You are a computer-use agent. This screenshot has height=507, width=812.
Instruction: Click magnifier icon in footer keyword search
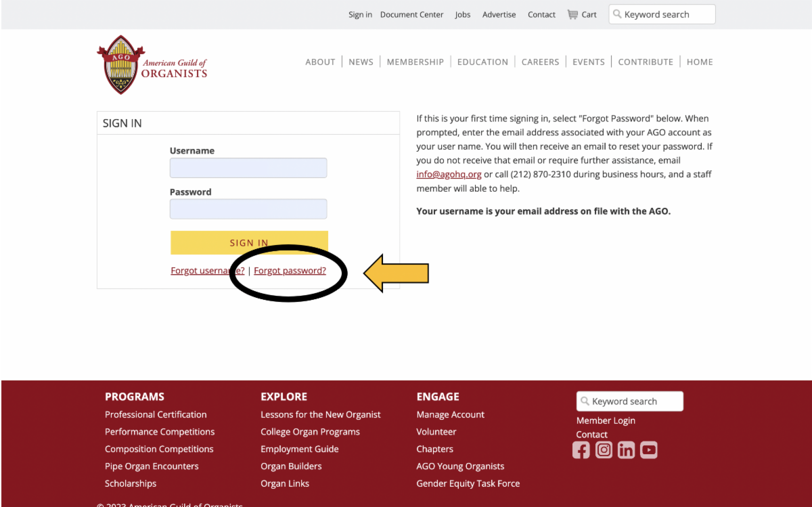[x=585, y=401]
